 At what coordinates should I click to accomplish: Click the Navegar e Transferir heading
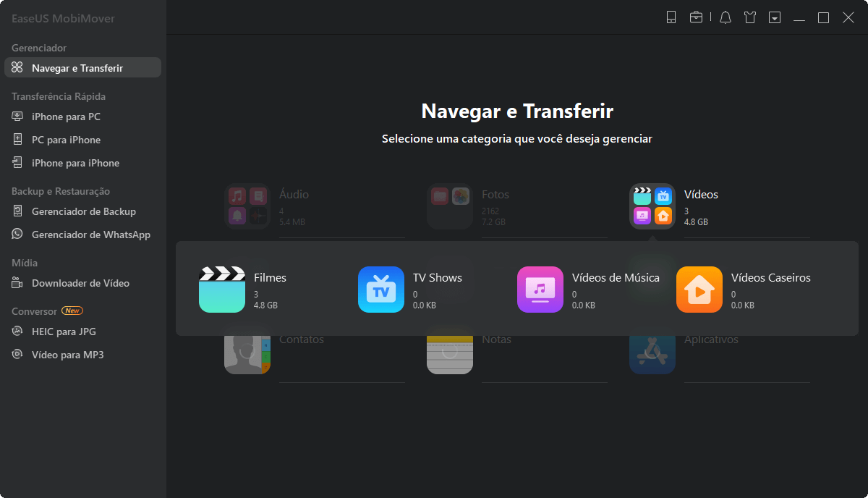pyautogui.click(x=517, y=111)
